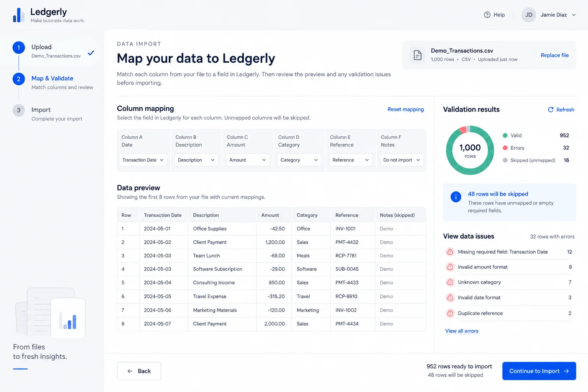This screenshot has height=392, width=588.
Task: Click the Refresh circular arrow icon
Action: click(x=551, y=109)
